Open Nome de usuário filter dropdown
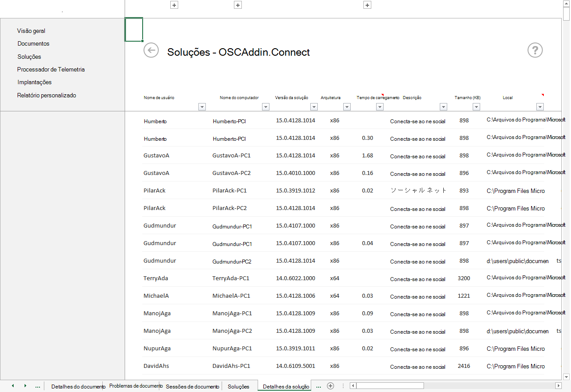Screen dimensions: 571x392 (202, 107)
